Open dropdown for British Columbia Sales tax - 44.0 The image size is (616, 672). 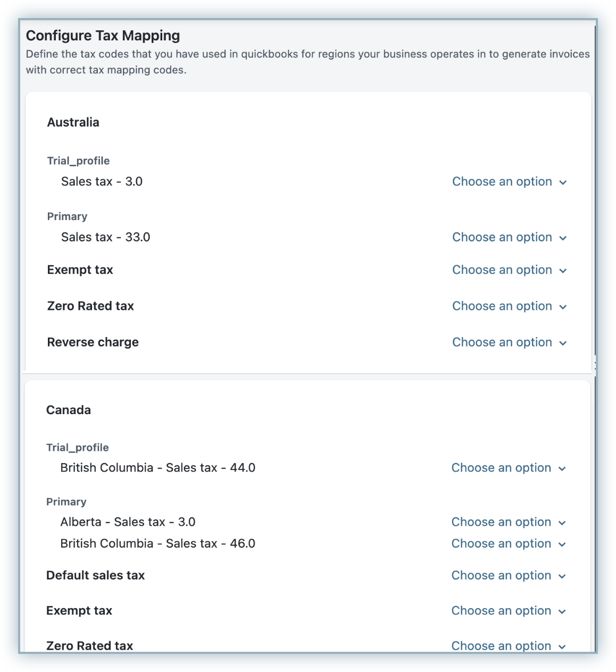coord(508,468)
